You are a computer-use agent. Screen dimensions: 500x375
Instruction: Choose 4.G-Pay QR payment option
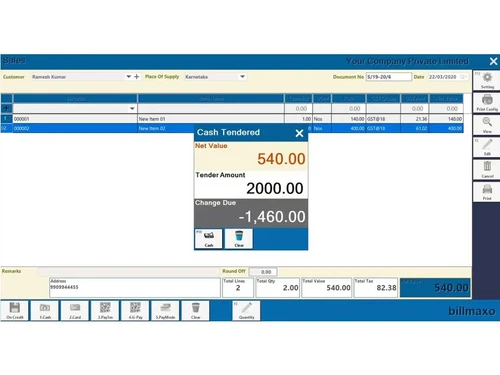135,311
